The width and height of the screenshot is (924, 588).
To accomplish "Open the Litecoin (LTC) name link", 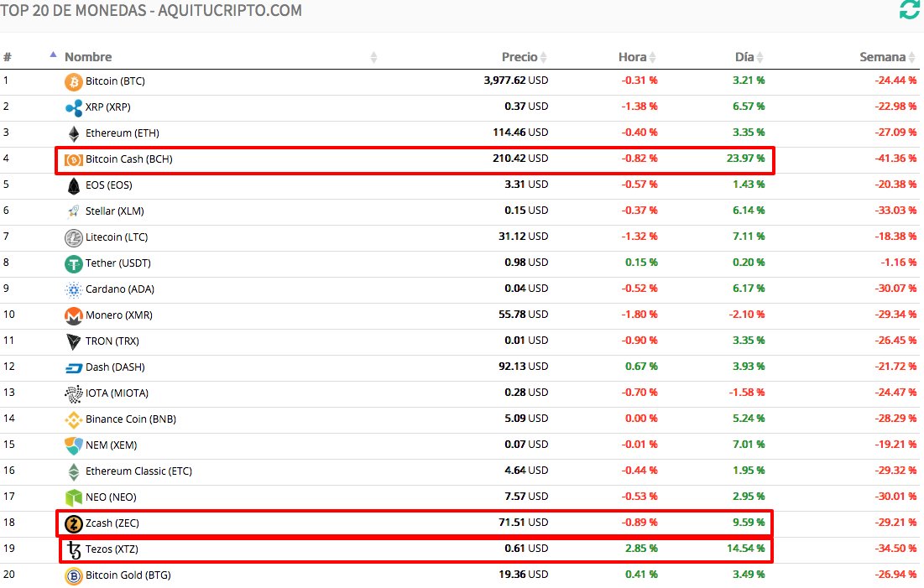I will click(x=117, y=237).
